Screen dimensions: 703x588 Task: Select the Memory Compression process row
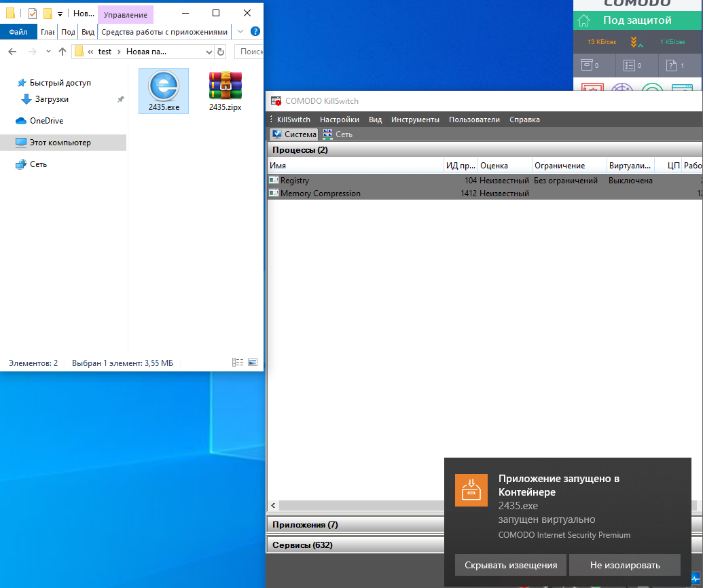[485, 193]
